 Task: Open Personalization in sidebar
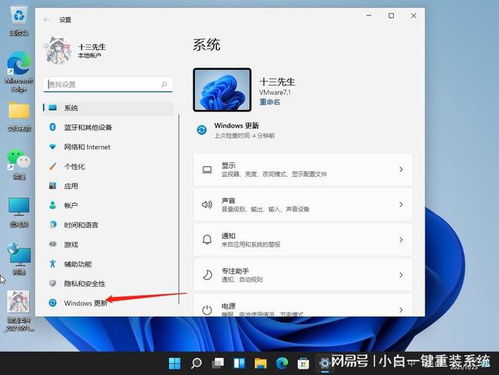109,166
